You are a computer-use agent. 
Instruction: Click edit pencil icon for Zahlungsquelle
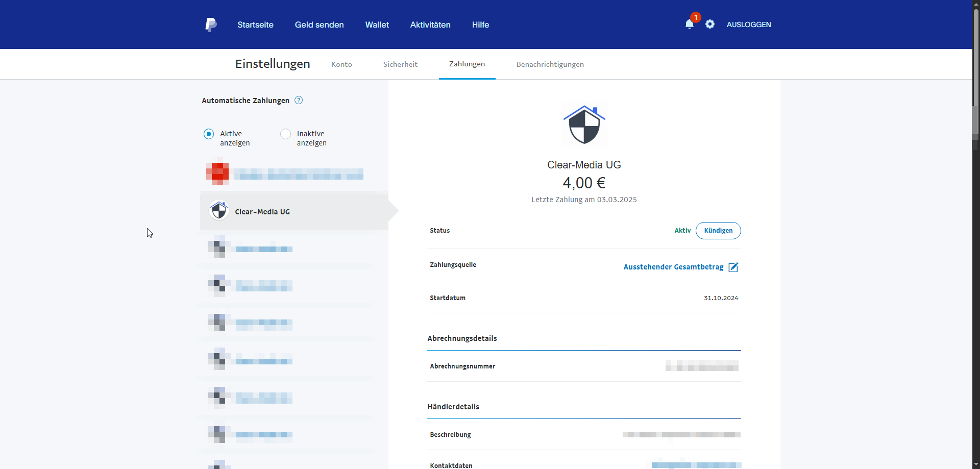click(733, 267)
